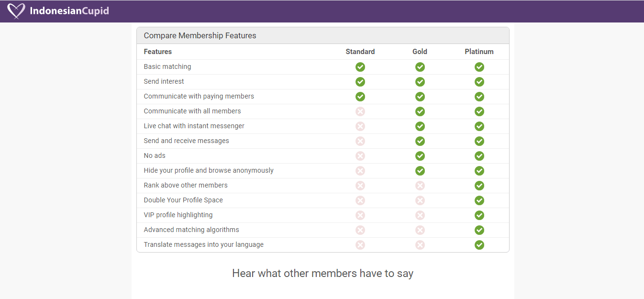Click Standard checkmark for Basic matching
The image size is (644, 299).
[360, 67]
